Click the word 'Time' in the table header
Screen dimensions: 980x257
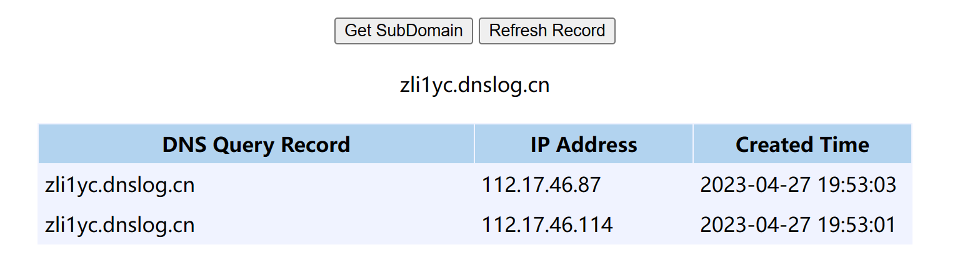pyautogui.click(x=844, y=145)
